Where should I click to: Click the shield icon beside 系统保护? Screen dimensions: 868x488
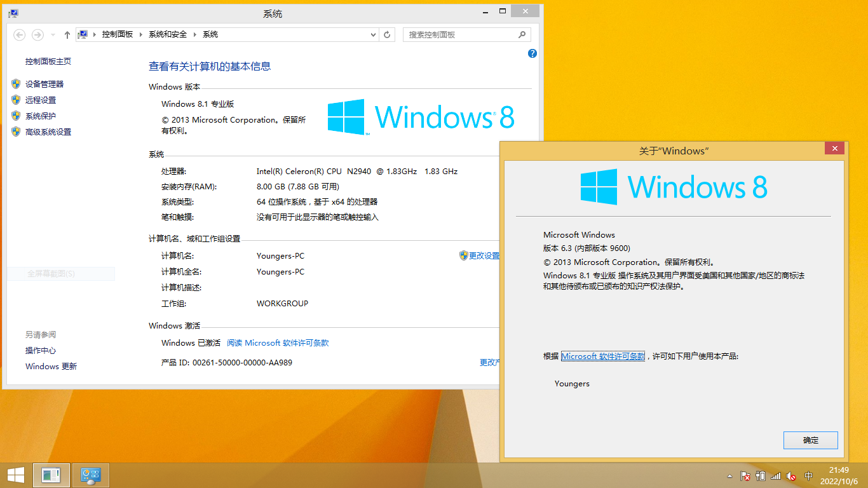(x=16, y=116)
